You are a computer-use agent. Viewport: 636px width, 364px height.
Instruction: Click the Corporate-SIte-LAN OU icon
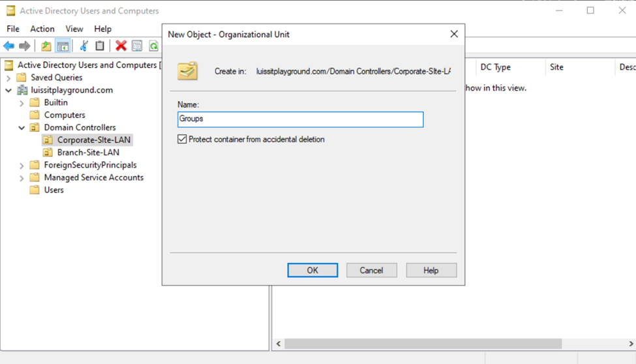coord(48,140)
